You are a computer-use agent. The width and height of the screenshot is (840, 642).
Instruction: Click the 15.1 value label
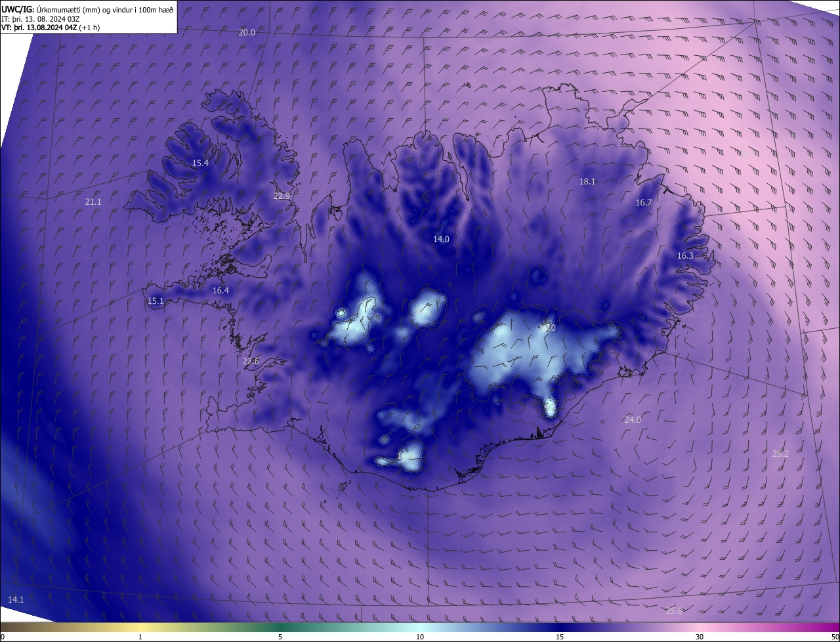click(x=156, y=301)
